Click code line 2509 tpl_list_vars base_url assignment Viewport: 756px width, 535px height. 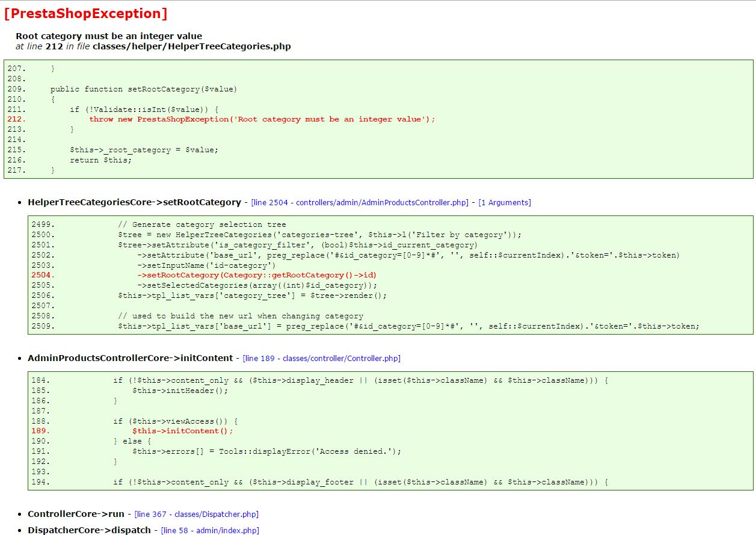(x=408, y=326)
